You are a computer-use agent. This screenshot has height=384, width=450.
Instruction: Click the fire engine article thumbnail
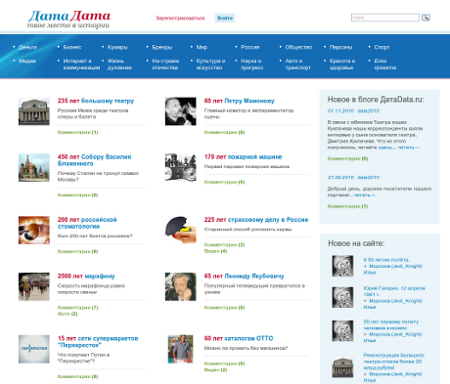pos(181,168)
